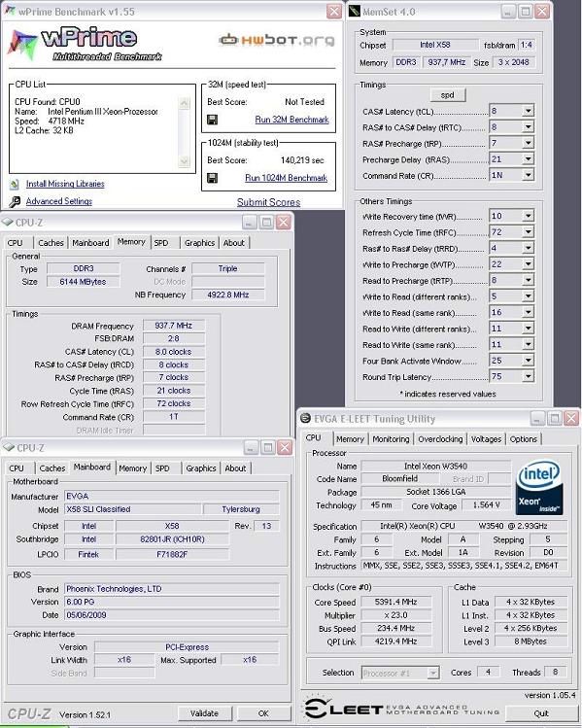Maximize the EVGA E-LEET window

554,418
